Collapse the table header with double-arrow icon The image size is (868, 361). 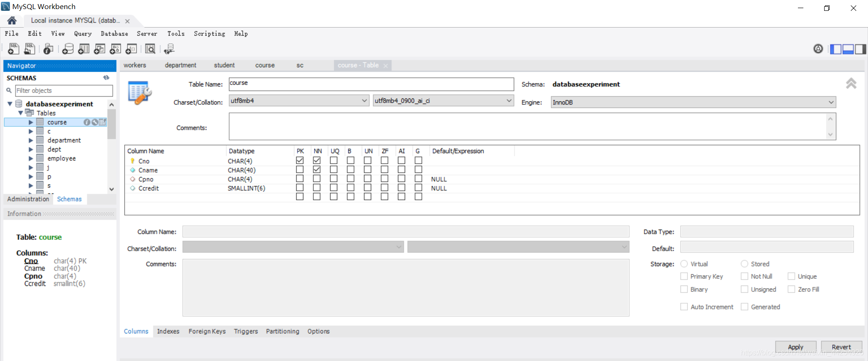pyautogui.click(x=851, y=83)
